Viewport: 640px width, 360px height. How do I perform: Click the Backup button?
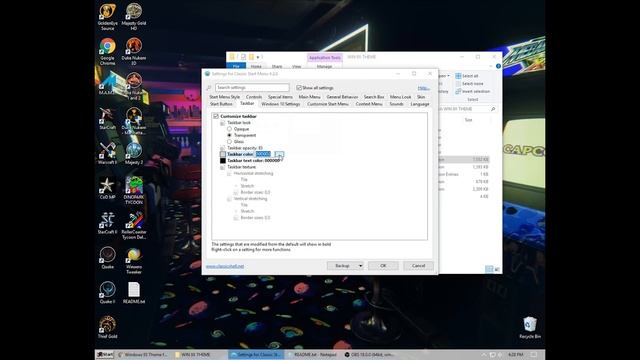tap(342, 266)
